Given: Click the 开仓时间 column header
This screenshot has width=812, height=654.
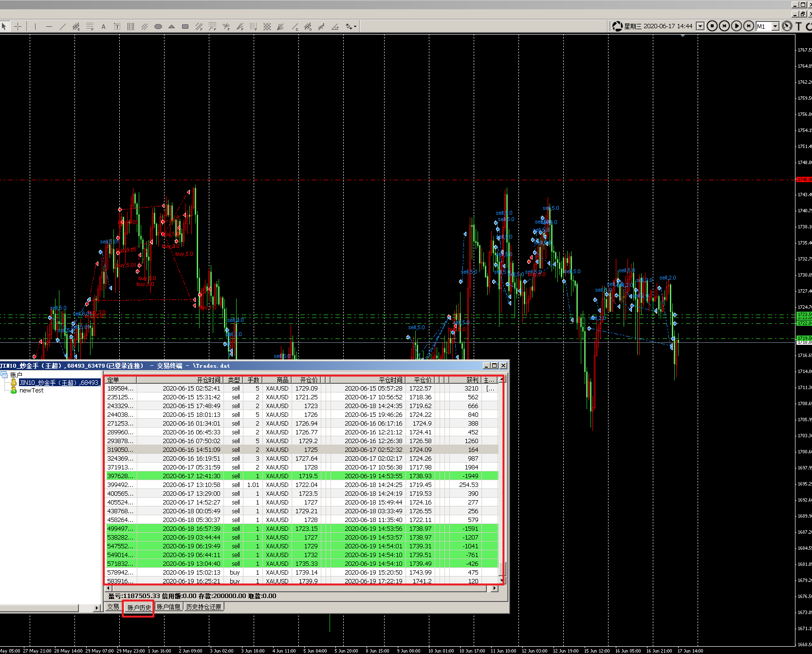Looking at the screenshot, I should click(208, 380).
